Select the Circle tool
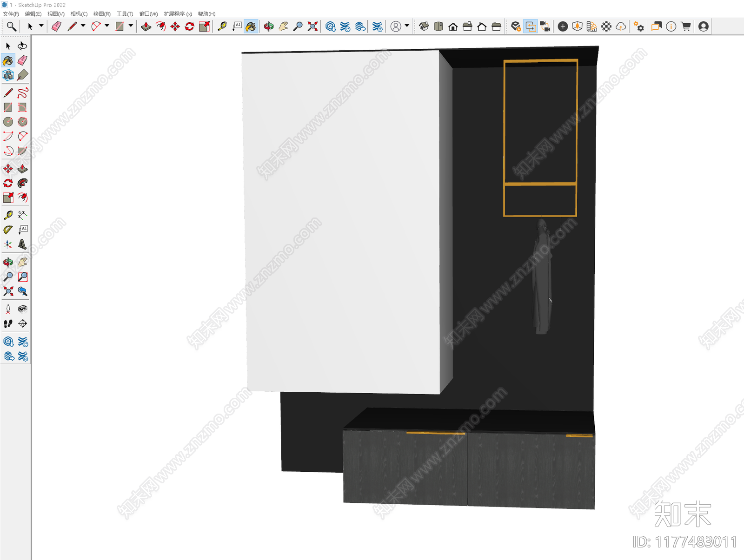 [8, 122]
